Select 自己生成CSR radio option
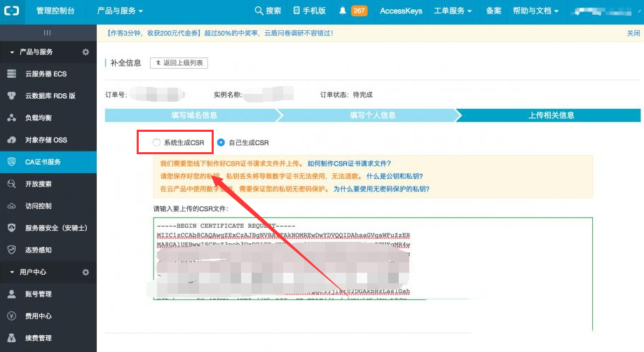The image size is (644, 352). tap(221, 142)
